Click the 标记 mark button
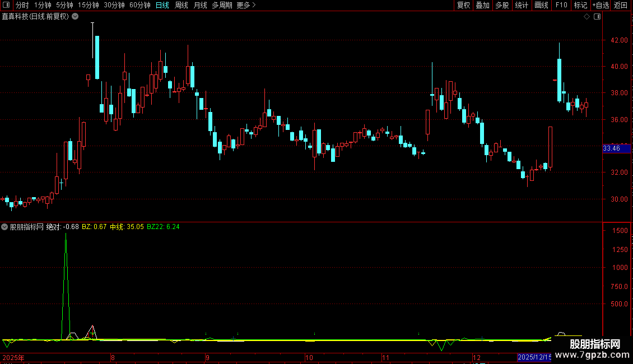Screen dimensions: 633x364 tap(580, 5)
